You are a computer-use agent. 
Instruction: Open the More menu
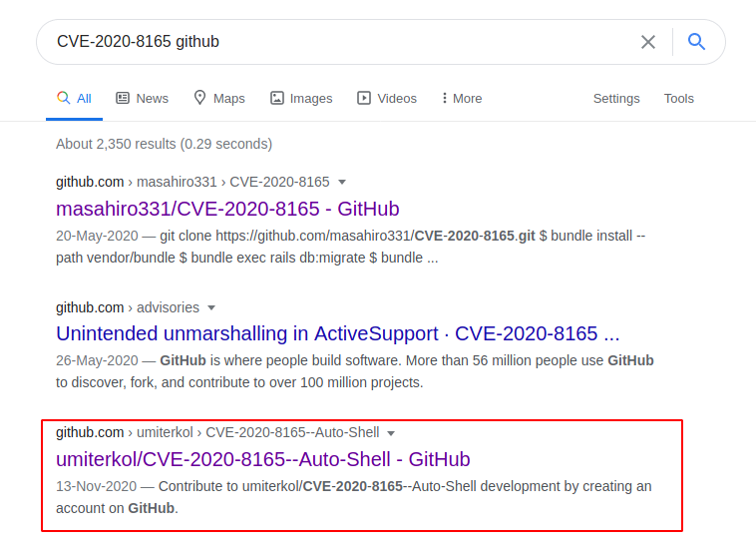point(462,99)
